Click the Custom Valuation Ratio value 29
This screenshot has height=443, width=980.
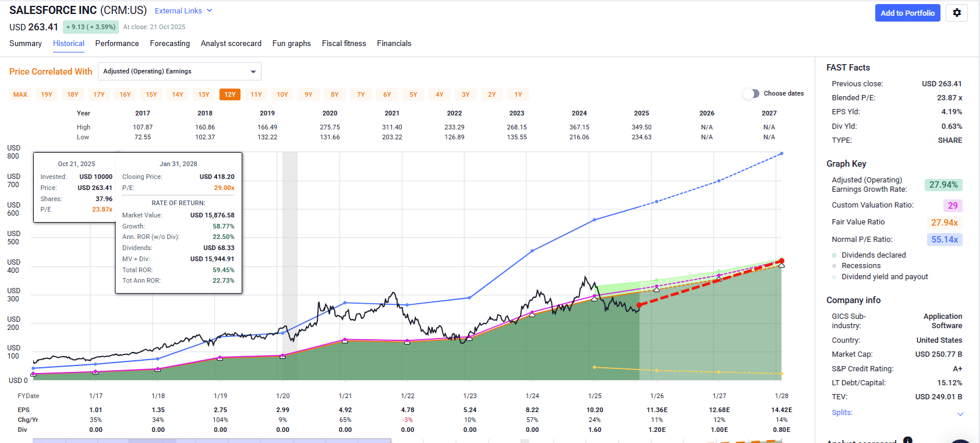(x=952, y=205)
